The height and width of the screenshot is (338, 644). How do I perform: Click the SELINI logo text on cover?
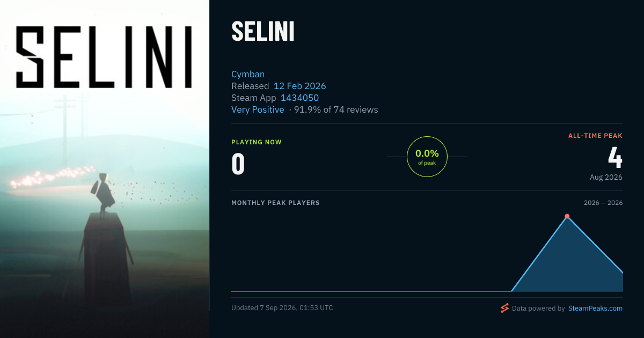104,57
